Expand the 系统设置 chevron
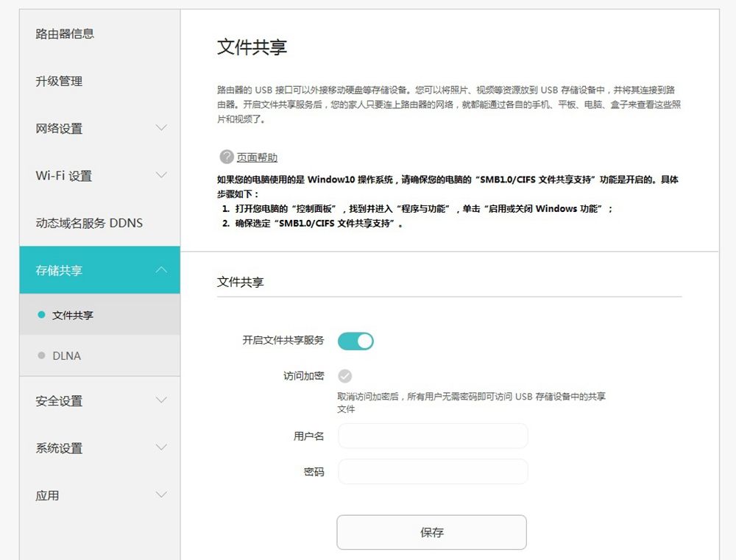 coord(161,447)
